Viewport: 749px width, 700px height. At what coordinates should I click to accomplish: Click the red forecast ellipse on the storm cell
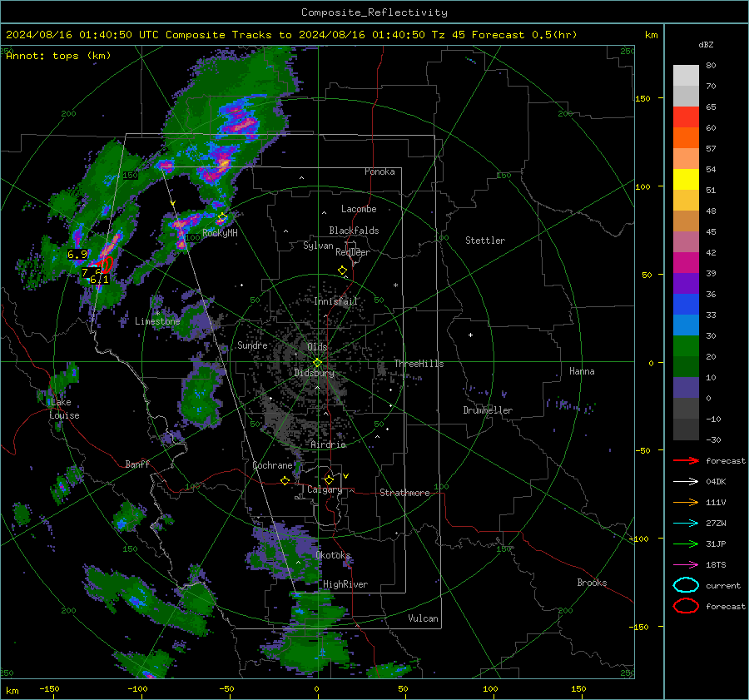(x=107, y=265)
